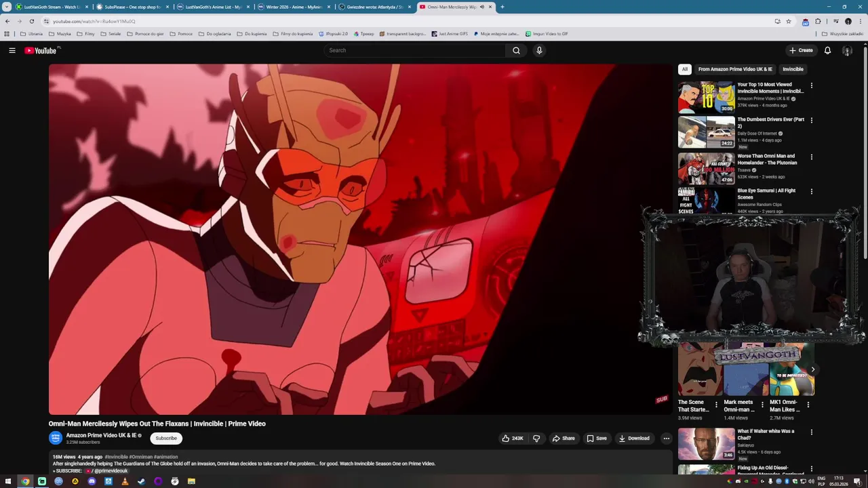Open the Pomoce do gier folder
Image resolution: width=868 pixels, height=488 pixels.
[145, 33]
